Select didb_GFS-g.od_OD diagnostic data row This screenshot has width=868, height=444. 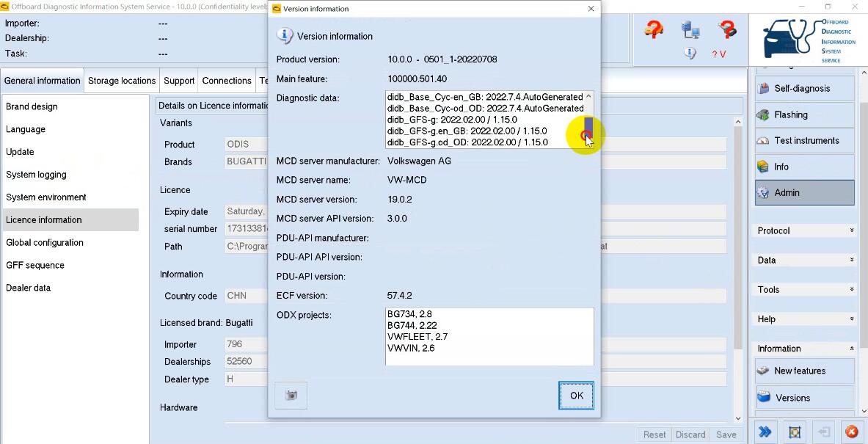coord(467,142)
